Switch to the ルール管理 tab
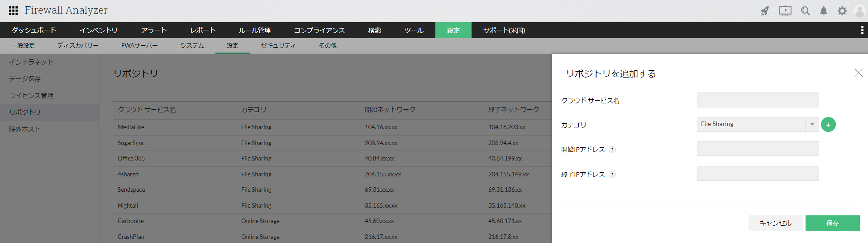868x243 pixels. click(255, 30)
